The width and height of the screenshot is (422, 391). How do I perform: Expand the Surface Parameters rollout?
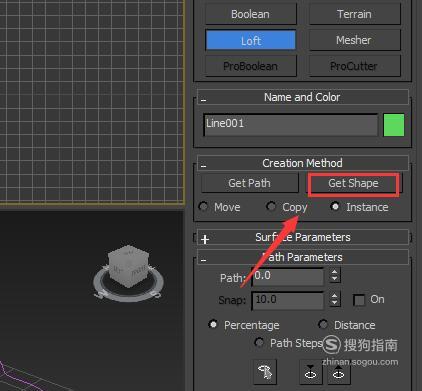[x=302, y=237]
